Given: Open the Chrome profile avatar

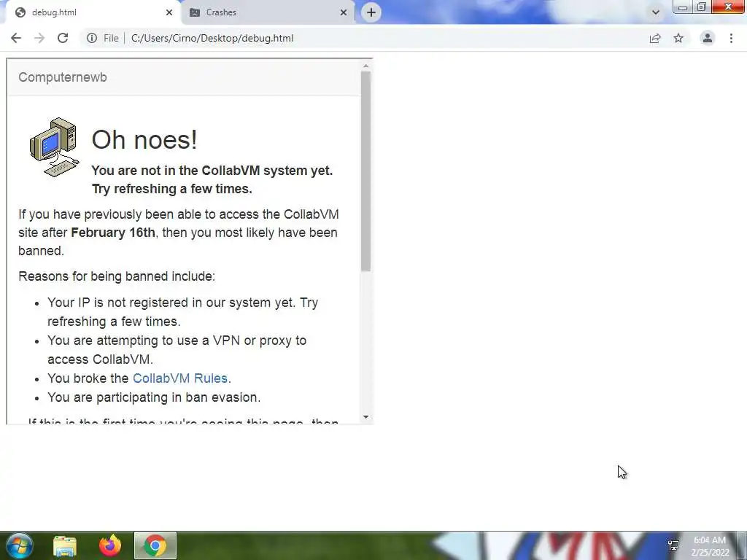Looking at the screenshot, I should [708, 38].
